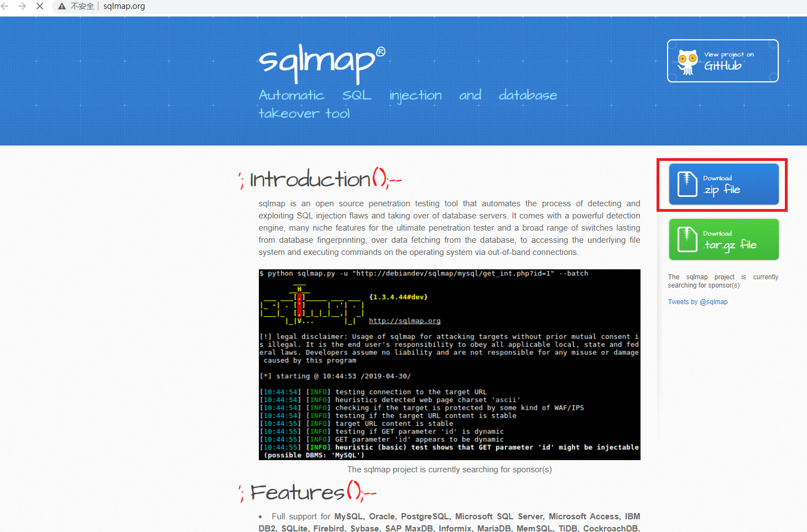Click the tar.gz archive file icon
Image resolution: width=807 pixels, height=532 pixels.
[687, 239]
